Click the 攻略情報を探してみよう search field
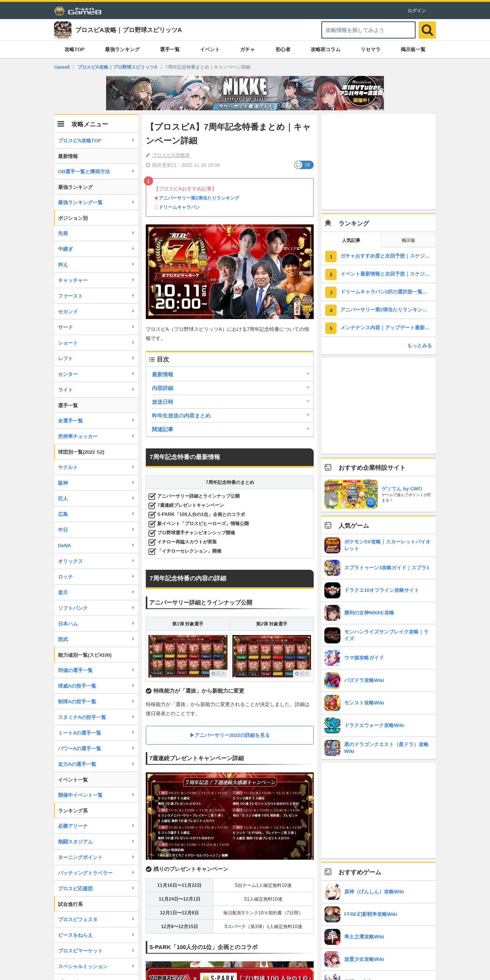 pos(368,30)
